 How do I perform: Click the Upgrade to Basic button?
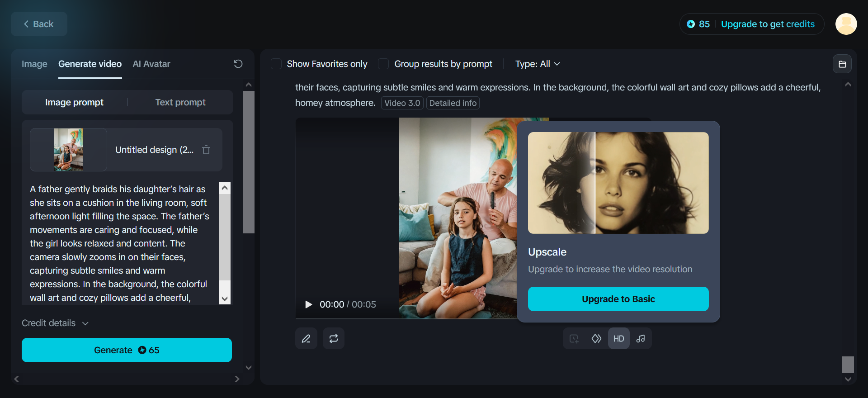pos(618,299)
